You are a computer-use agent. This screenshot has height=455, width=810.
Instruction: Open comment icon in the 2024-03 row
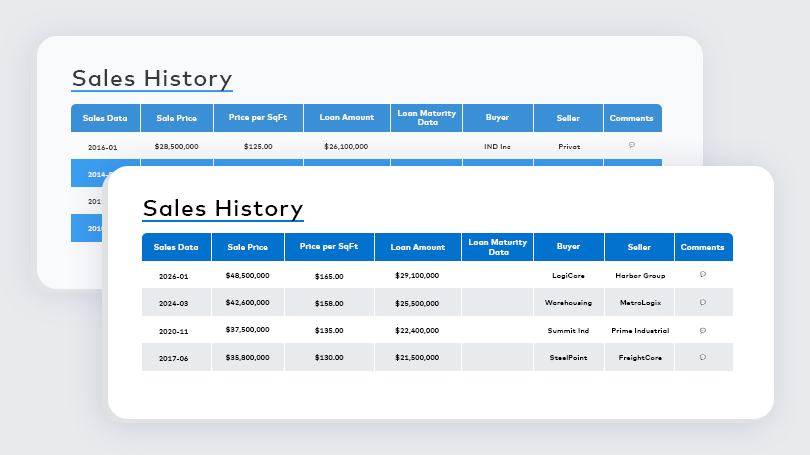pos(703,302)
